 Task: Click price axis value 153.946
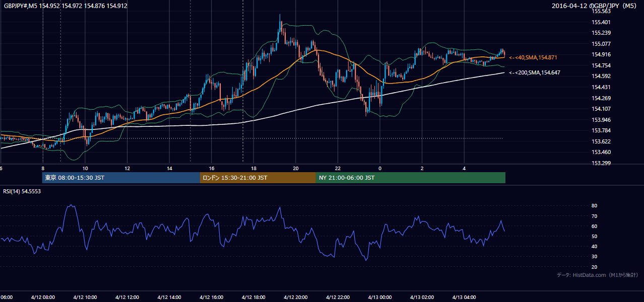point(601,120)
